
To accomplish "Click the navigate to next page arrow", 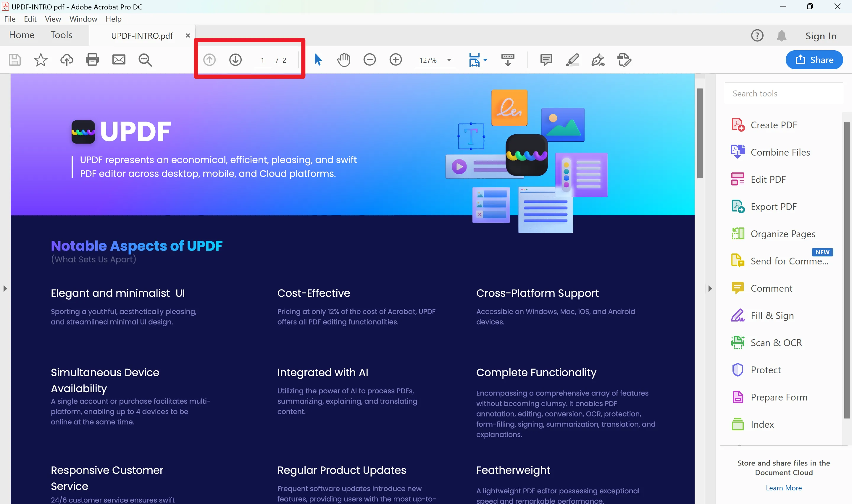I will pos(236,59).
